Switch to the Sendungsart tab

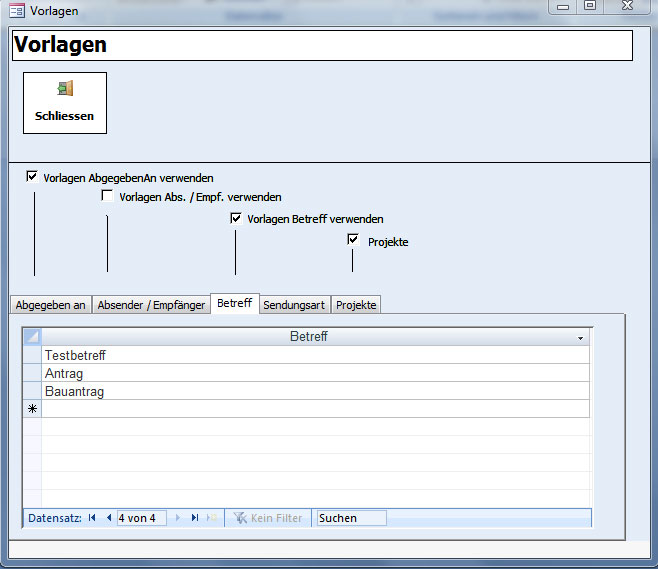(294, 305)
